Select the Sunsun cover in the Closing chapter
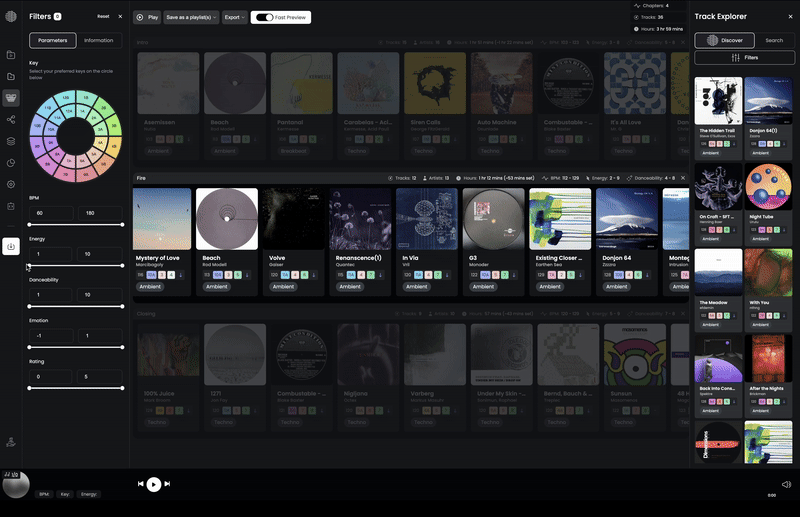Viewport: 800px width, 517px height. click(635, 355)
